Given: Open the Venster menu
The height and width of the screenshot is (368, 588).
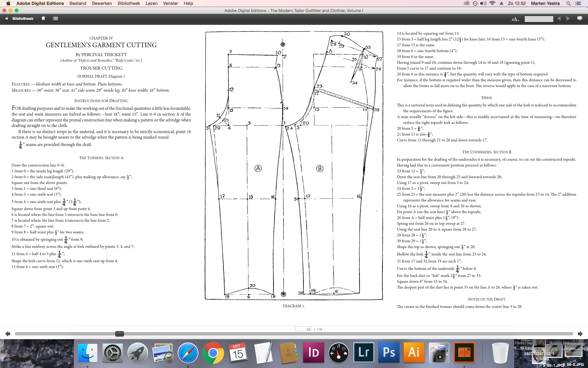Looking at the screenshot, I should (171, 3).
